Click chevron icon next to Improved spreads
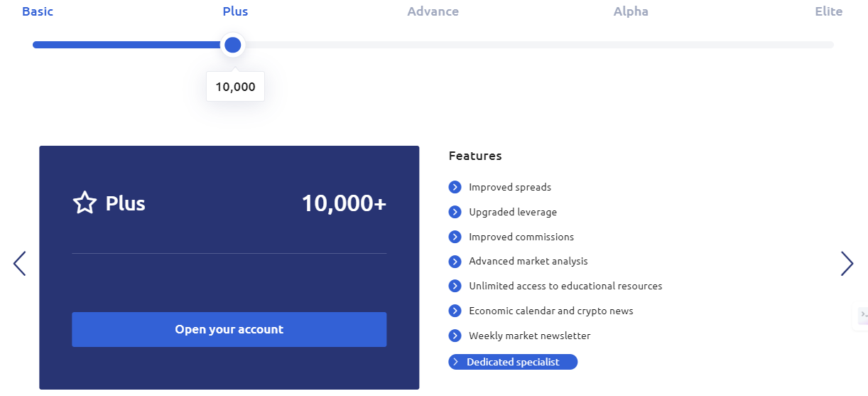Image resolution: width=868 pixels, height=396 pixels. (455, 187)
